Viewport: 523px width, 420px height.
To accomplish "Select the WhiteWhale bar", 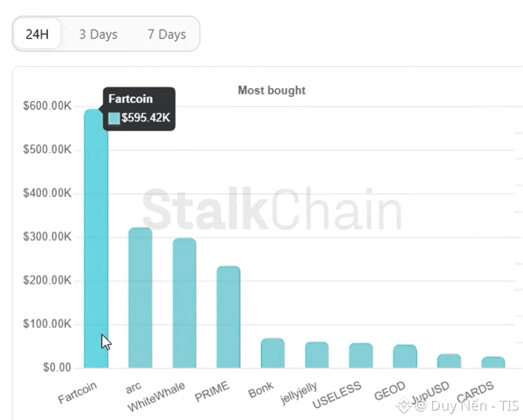I will [x=184, y=303].
